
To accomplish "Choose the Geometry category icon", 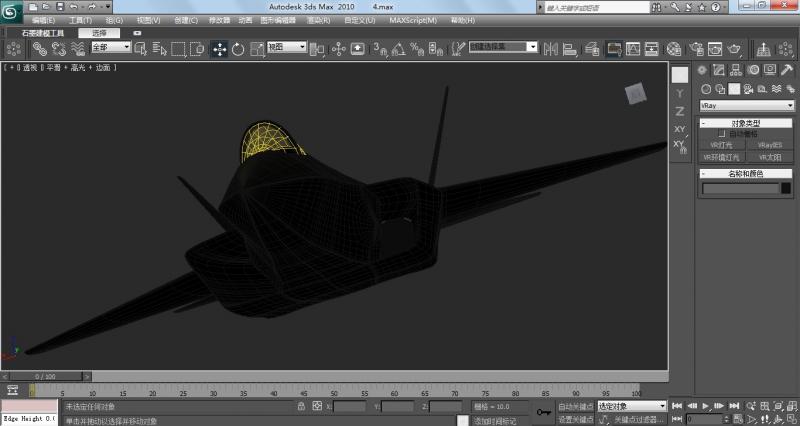I will 704,88.
